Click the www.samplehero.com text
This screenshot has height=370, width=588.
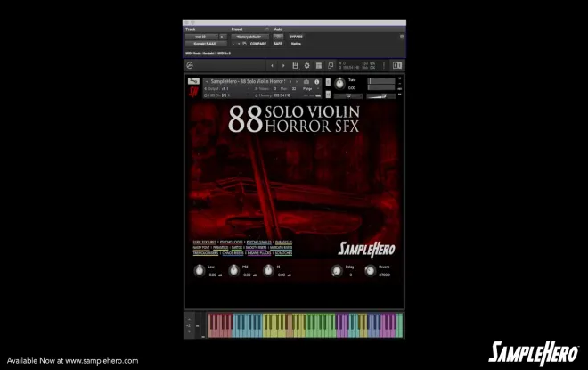102,361
